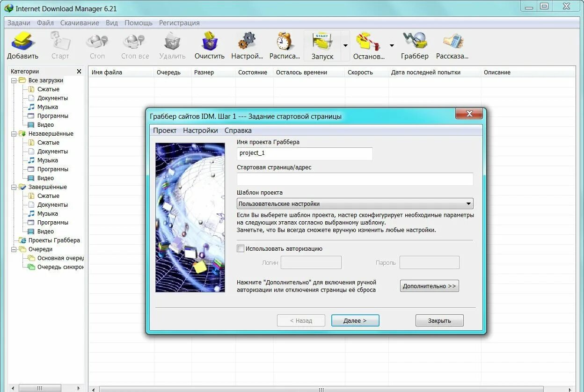Click the Остановить queue icon
Viewport: 584px width, 392px height.
point(369,41)
